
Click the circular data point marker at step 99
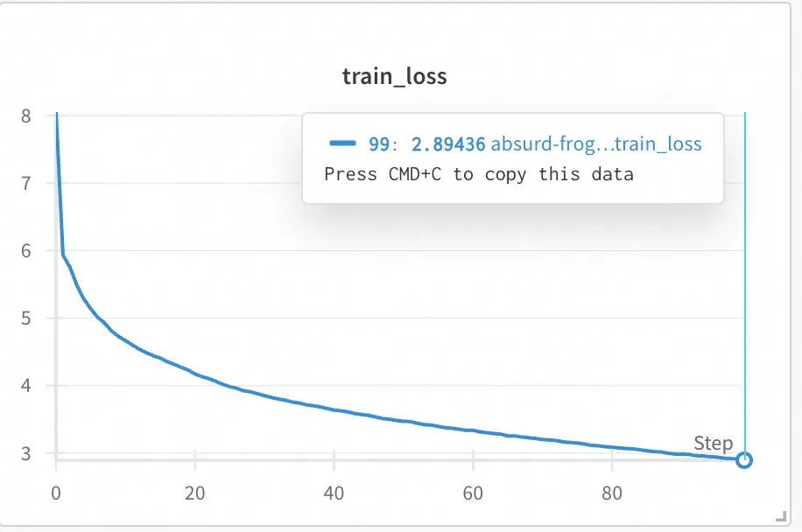(x=744, y=460)
